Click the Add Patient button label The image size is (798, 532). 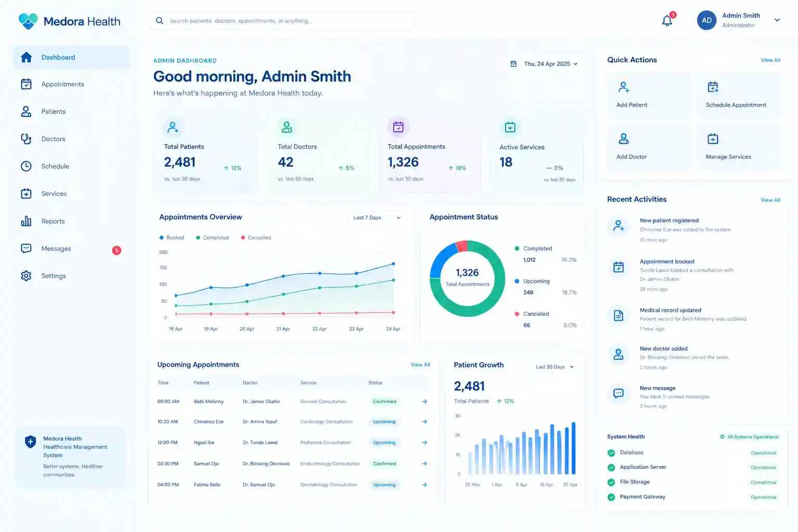(632, 105)
